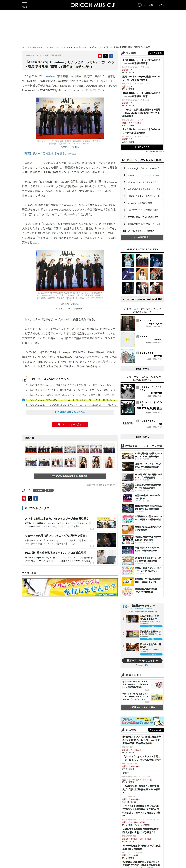Expand 4位以下を見る under album ranking
The width and height of the screenshot is (186, 868).
coord(142,437)
